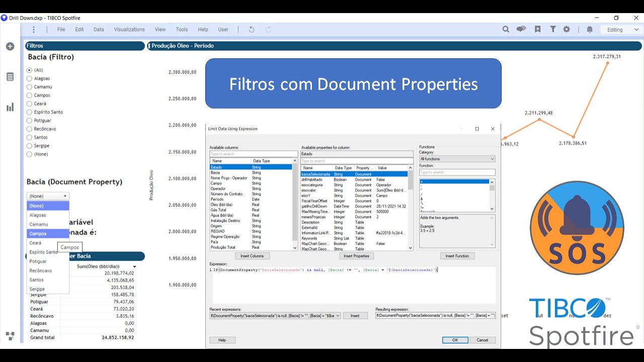Open the bar chart visualization icon in sidebar
The image size is (644, 362).
click(x=10, y=107)
